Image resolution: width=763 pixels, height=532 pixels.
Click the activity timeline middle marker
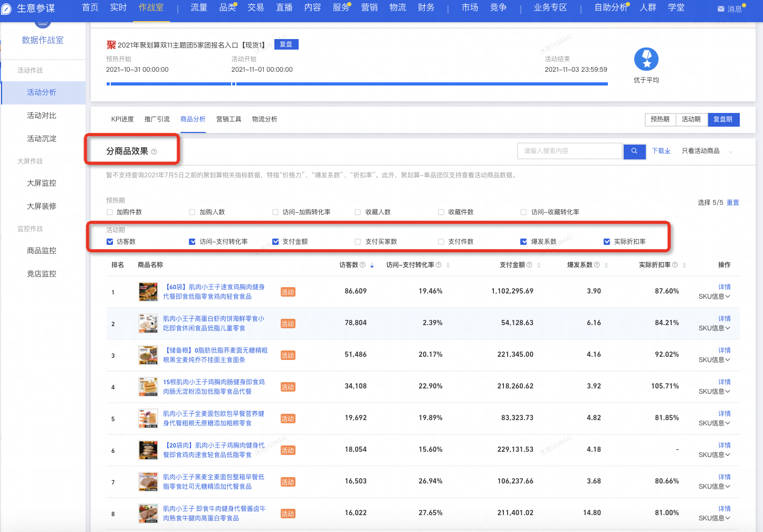[233, 84]
